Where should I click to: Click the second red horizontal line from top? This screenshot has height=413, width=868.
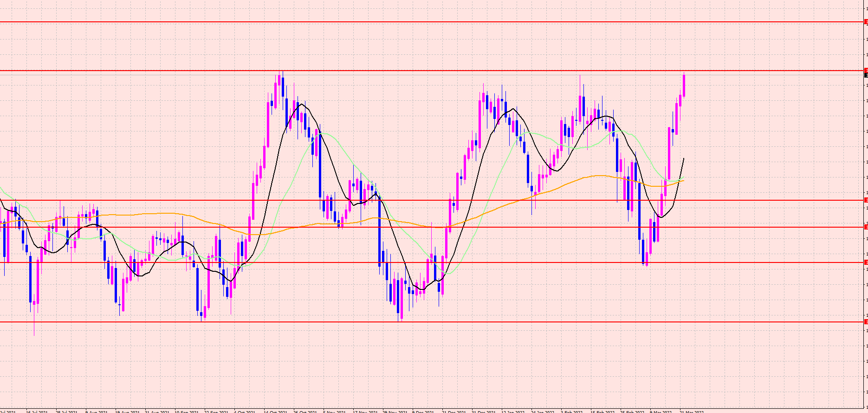tap(418, 71)
